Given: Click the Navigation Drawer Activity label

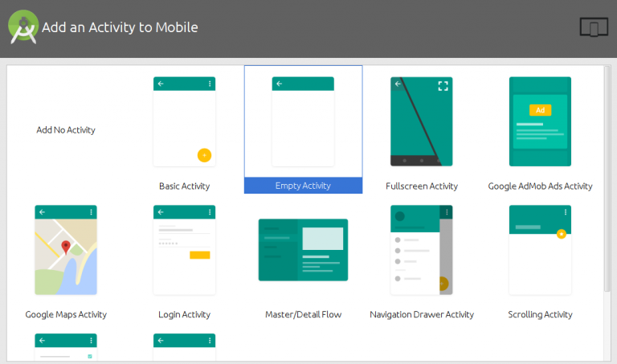Looking at the screenshot, I should tap(422, 314).
